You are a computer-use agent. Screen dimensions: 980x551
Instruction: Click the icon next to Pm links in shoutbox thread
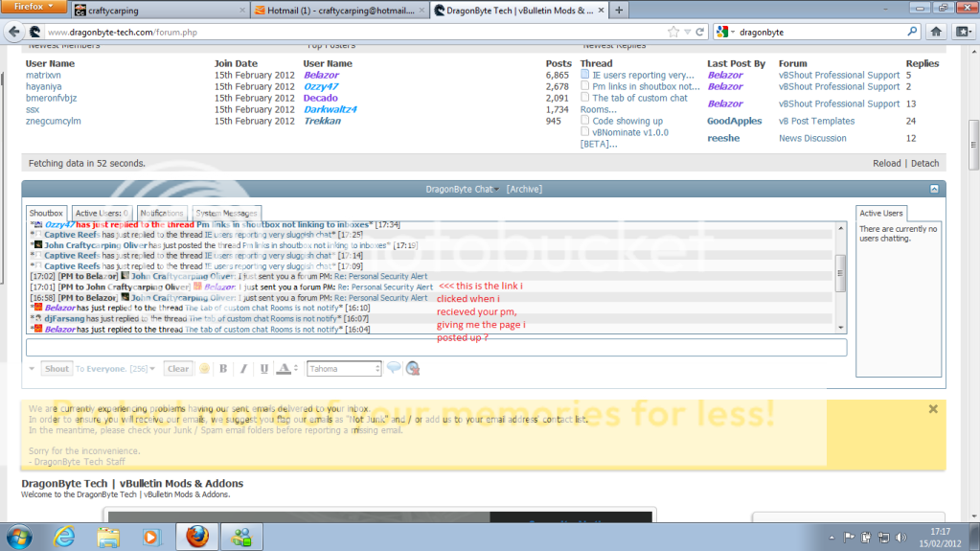(x=585, y=85)
